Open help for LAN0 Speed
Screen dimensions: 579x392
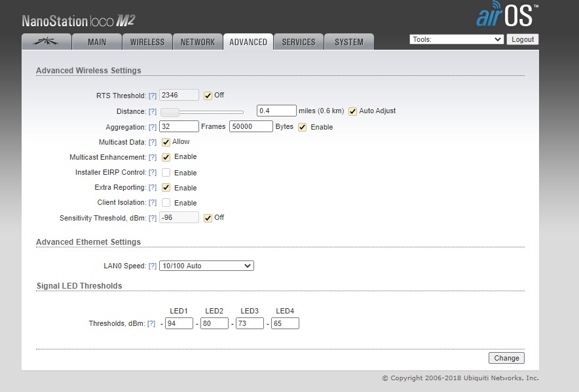tap(153, 266)
